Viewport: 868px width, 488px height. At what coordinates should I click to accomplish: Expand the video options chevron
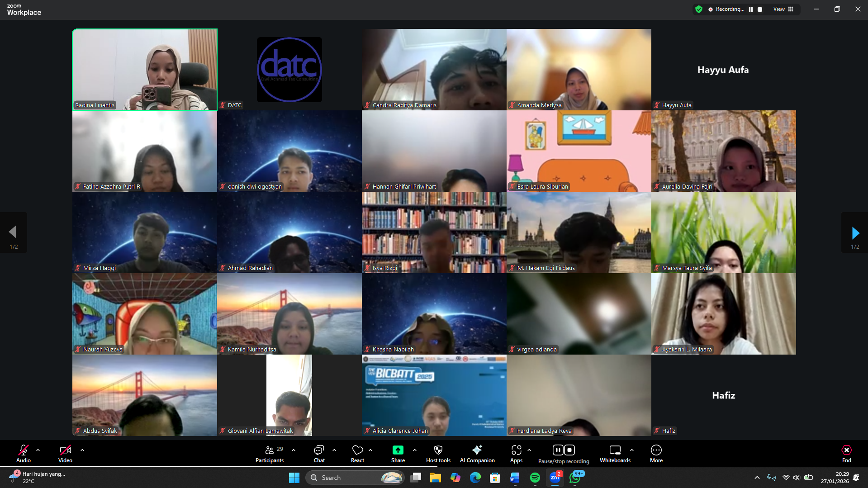[82, 450]
